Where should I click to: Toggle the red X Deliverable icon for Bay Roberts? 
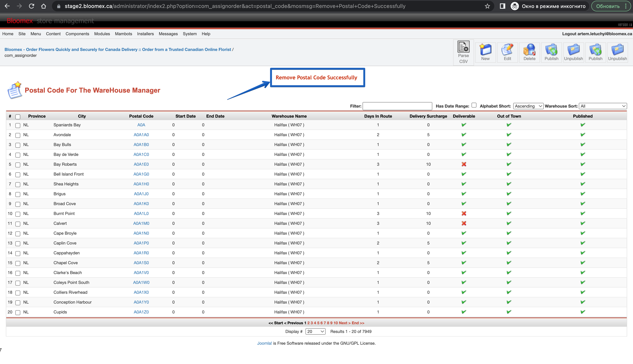(464, 164)
